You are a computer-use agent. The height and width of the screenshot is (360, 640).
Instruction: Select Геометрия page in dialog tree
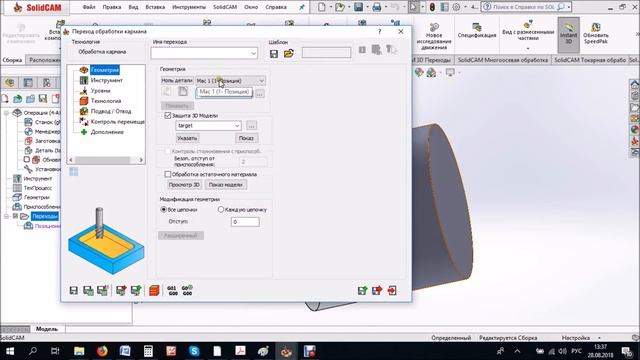[x=104, y=70]
